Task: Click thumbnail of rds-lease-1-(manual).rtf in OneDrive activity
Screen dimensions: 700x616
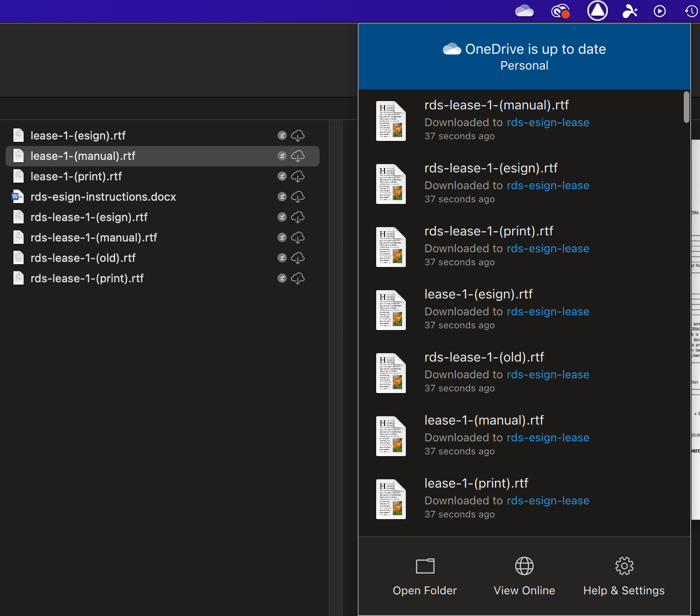Action: click(x=391, y=121)
